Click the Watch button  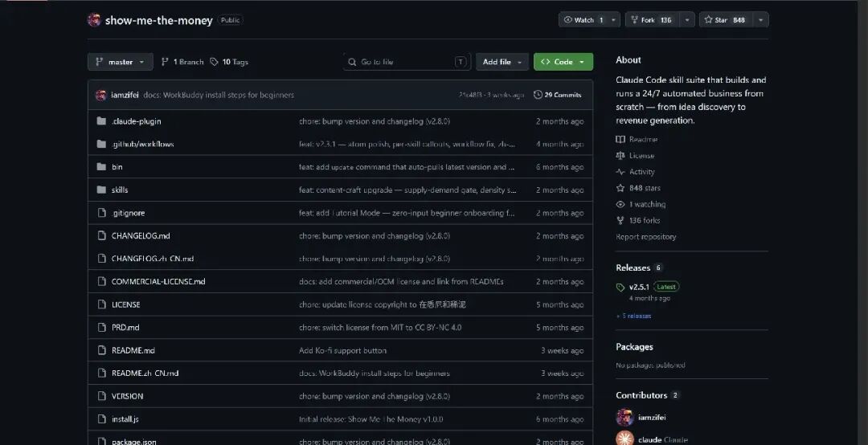[x=583, y=20]
